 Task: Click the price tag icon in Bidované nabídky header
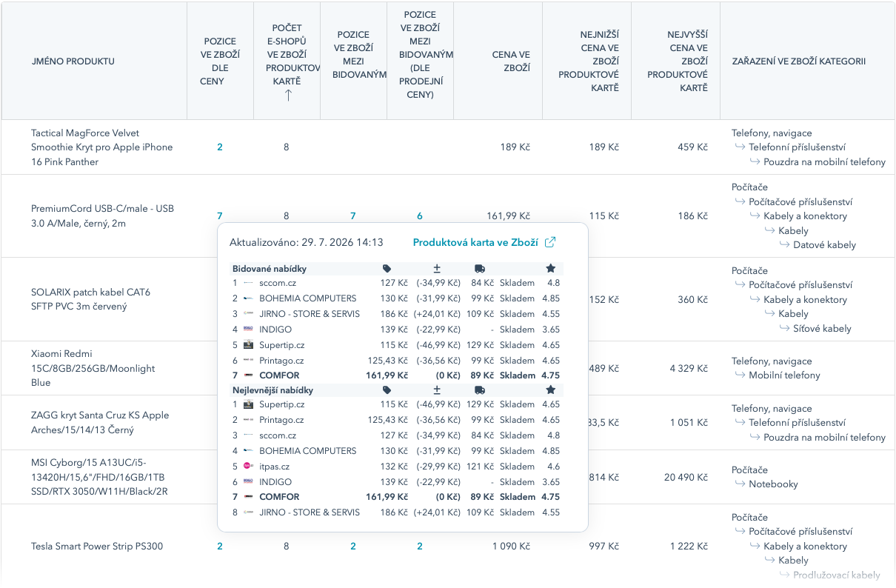[x=387, y=268]
